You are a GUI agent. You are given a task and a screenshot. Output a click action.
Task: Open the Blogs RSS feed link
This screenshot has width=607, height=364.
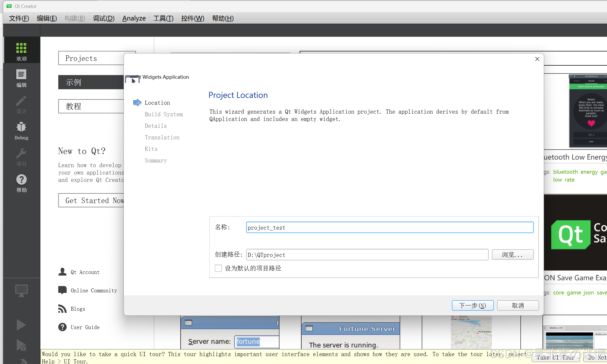78,309
